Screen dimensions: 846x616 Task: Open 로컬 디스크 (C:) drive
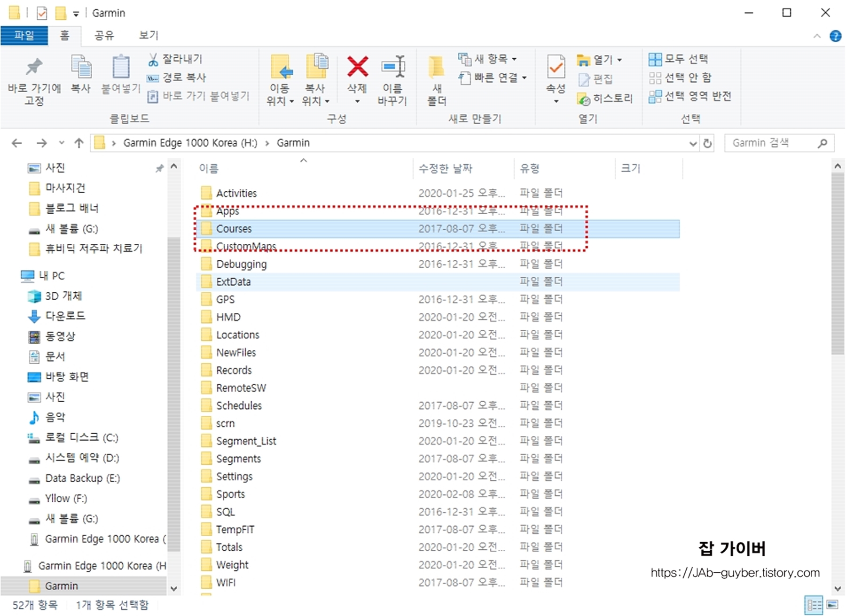(x=73, y=437)
